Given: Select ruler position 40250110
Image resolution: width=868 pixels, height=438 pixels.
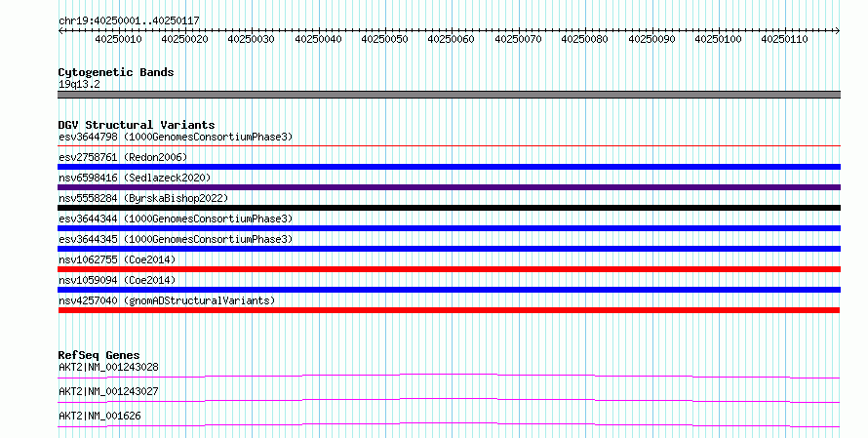Looking at the screenshot, I should 784,39.
